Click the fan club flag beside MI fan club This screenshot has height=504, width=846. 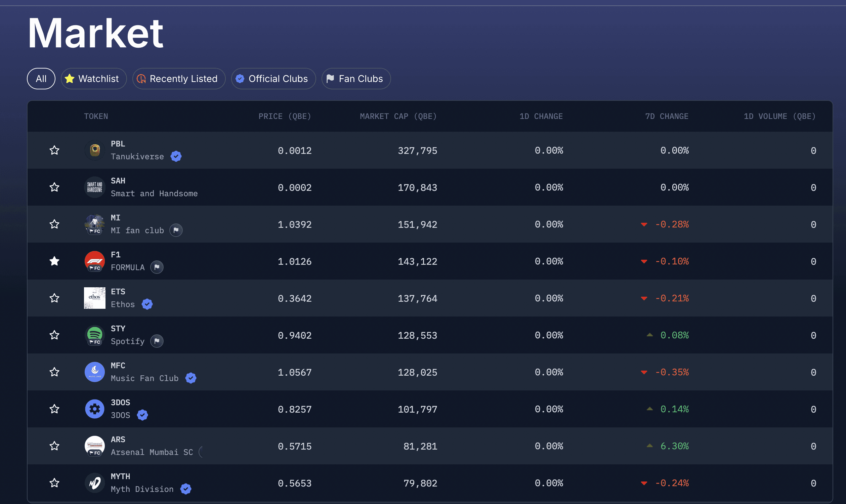(x=176, y=230)
